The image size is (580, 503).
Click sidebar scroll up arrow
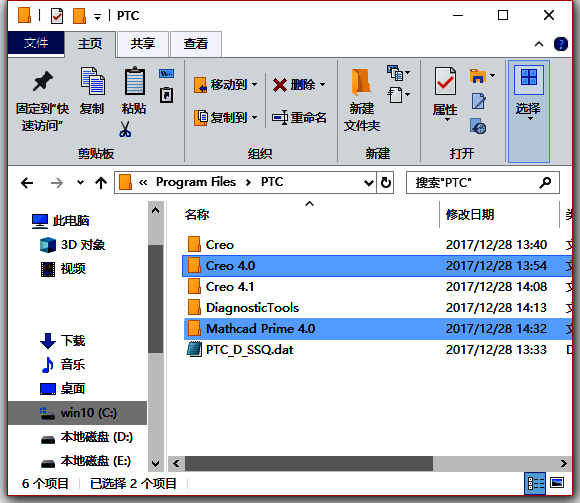tap(155, 210)
